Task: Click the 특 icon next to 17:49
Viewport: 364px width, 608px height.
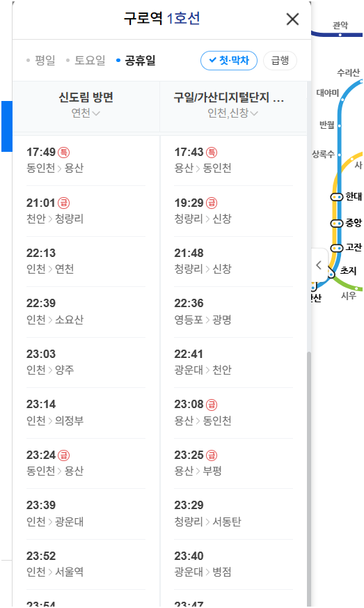Action: coord(63,153)
